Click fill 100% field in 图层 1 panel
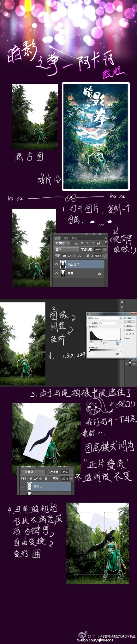This screenshot has width=137, height=644. pyautogui.click(x=65, y=478)
